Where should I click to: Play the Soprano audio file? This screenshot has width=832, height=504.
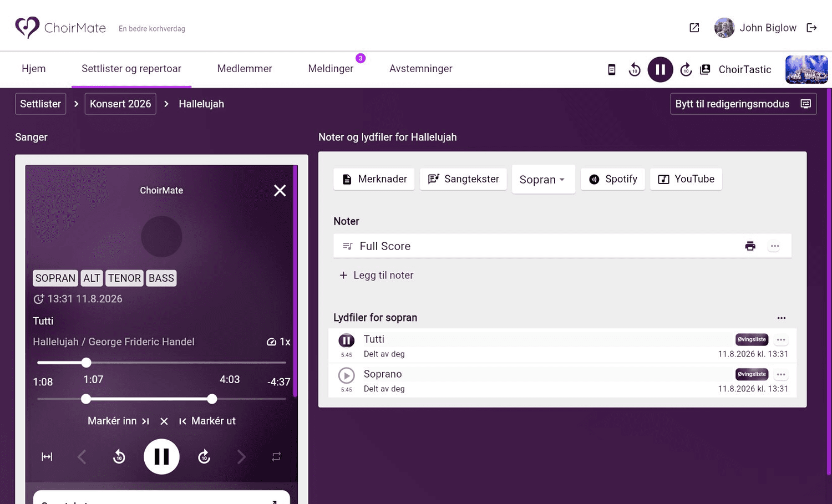pyautogui.click(x=347, y=375)
